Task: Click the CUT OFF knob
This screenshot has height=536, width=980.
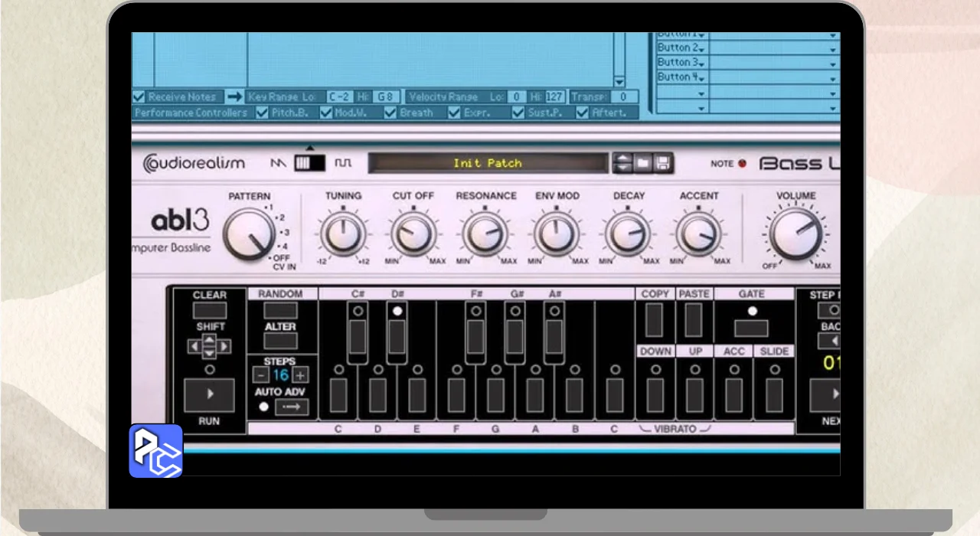Action: click(413, 234)
